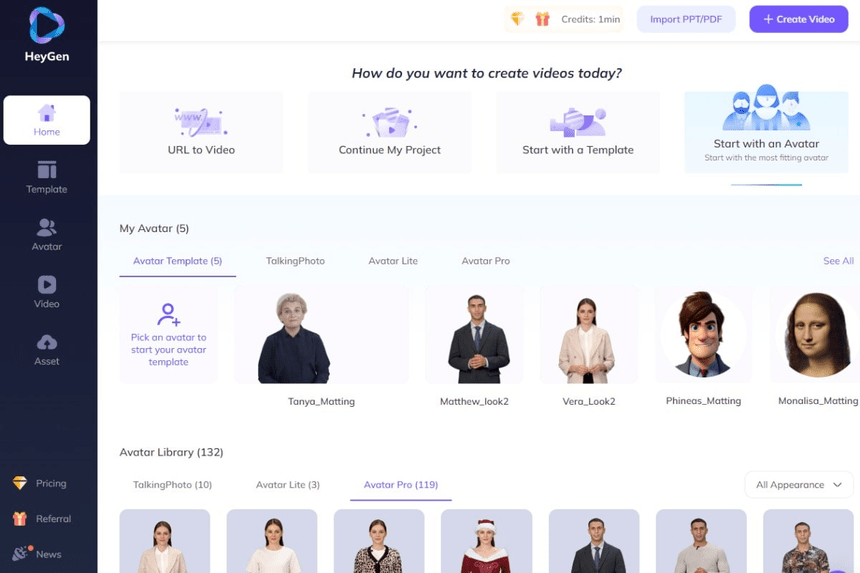Click the gift box icon near Credits
The image size is (860, 573).
pos(542,19)
